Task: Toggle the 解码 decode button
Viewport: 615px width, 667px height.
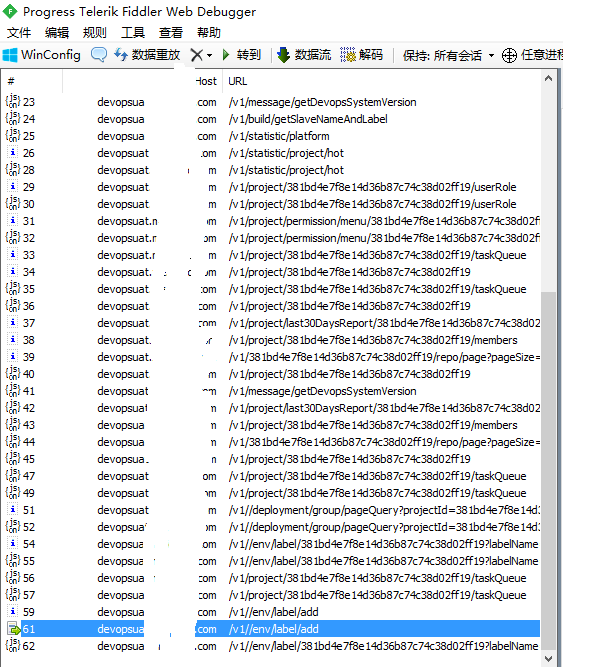Action: 362,55
